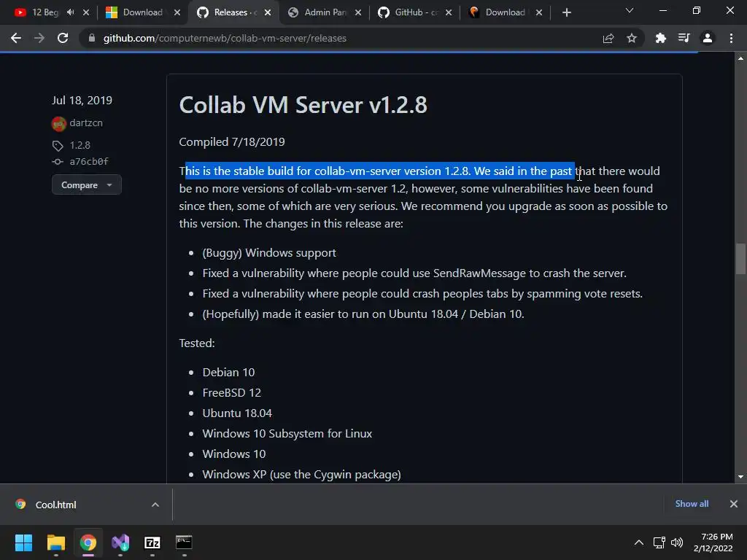Open the Chrome extensions puzzle icon
747x560 pixels.
(x=660, y=38)
